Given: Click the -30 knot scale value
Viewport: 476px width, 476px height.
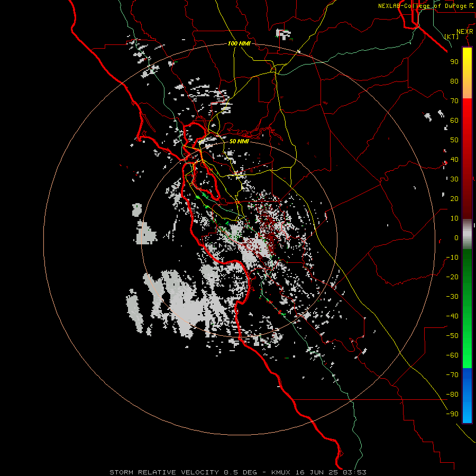Looking at the screenshot, I should click(x=452, y=297).
